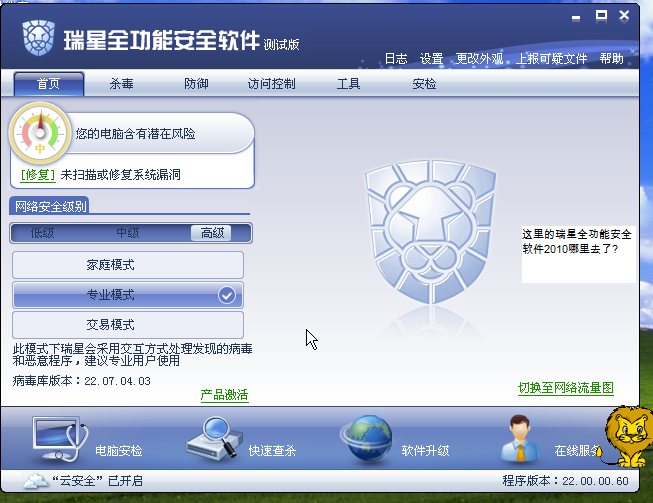653x503 pixels.
Task: Click the “云安全” 已开启 status text
Action: coord(97,481)
